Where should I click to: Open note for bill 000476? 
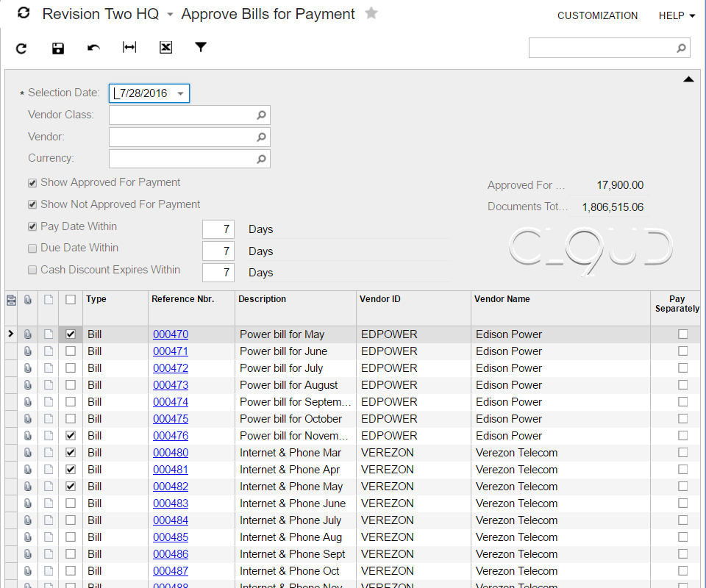[49, 436]
